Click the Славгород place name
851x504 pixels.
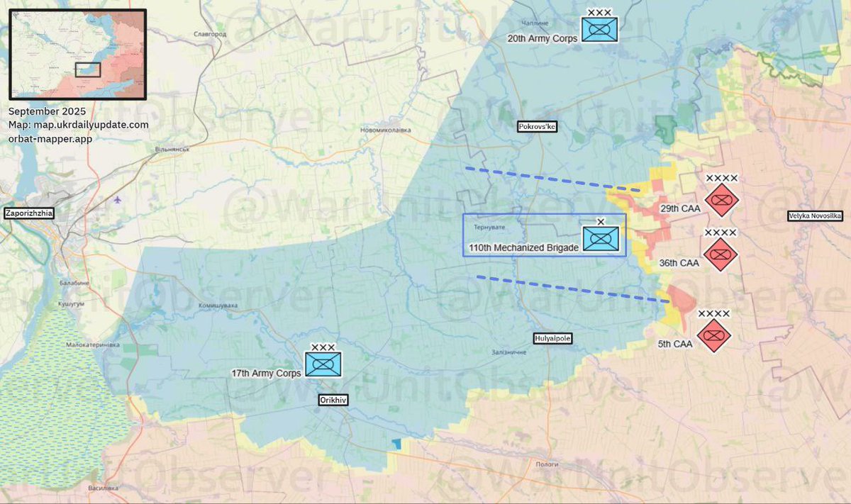click(x=210, y=34)
